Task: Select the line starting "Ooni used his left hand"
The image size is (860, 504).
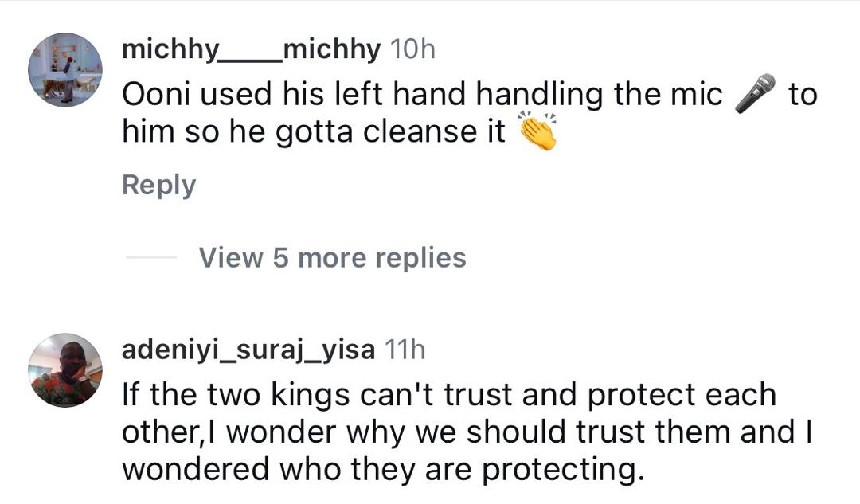Action: [422, 96]
